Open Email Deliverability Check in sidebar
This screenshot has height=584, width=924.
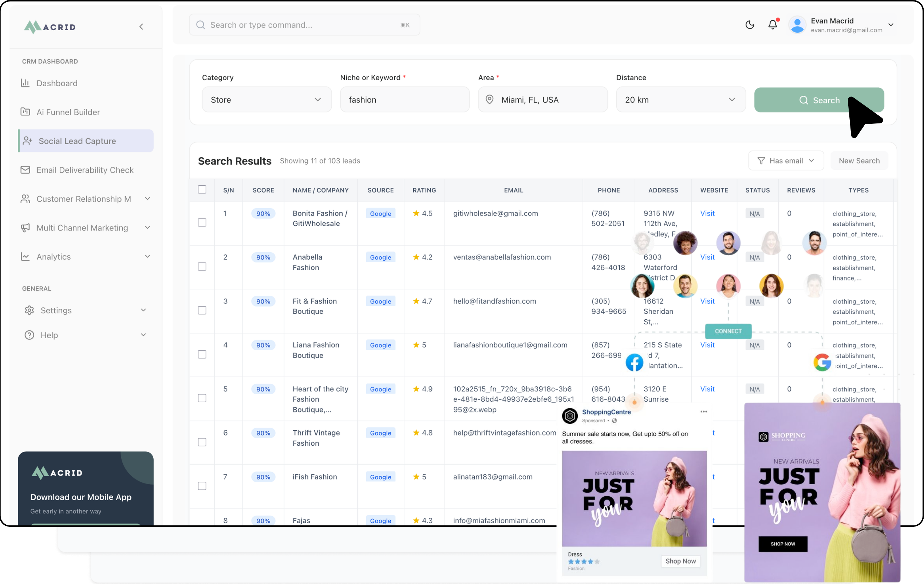click(x=85, y=170)
